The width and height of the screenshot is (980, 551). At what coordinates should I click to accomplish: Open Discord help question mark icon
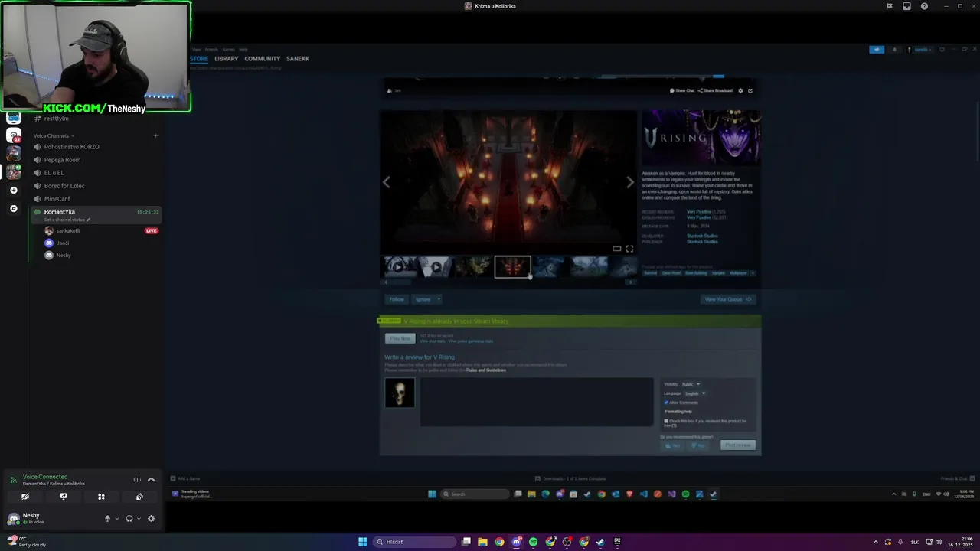pos(924,6)
